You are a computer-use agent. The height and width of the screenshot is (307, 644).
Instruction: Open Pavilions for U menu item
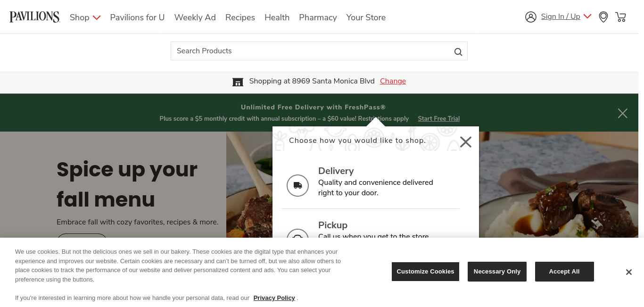137,17
